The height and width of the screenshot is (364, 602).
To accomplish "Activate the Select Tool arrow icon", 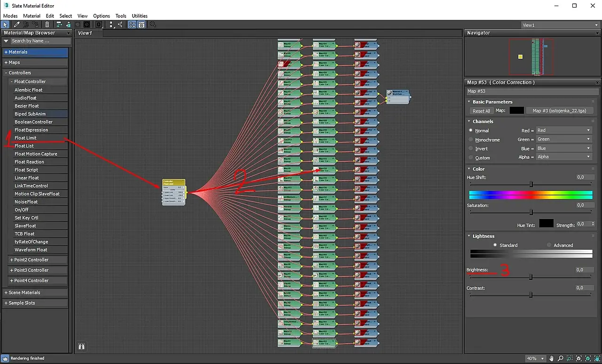I will (x=6, y=24).
